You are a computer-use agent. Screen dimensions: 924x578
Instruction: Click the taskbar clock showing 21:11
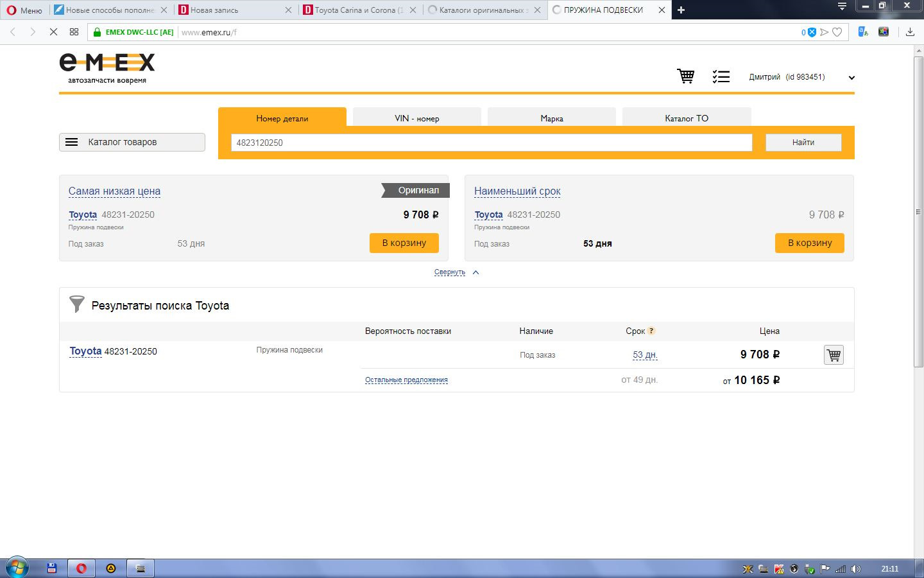[889, 569]
